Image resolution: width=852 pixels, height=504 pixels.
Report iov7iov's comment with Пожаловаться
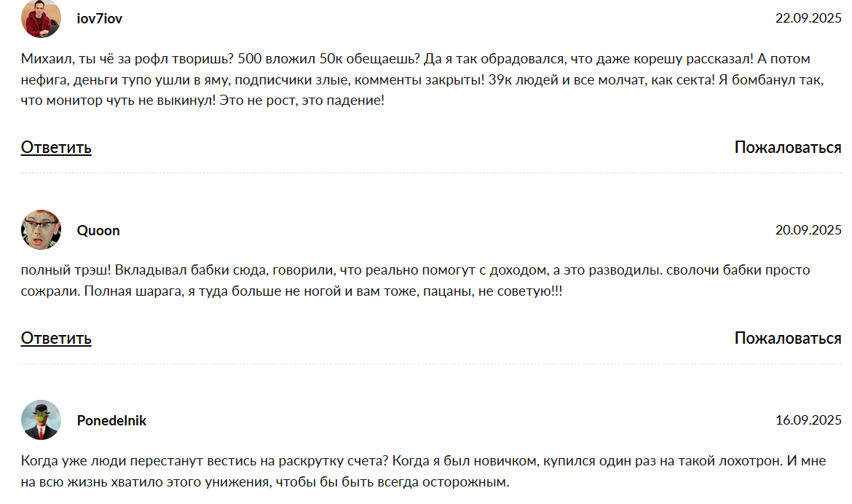[787, 147]
